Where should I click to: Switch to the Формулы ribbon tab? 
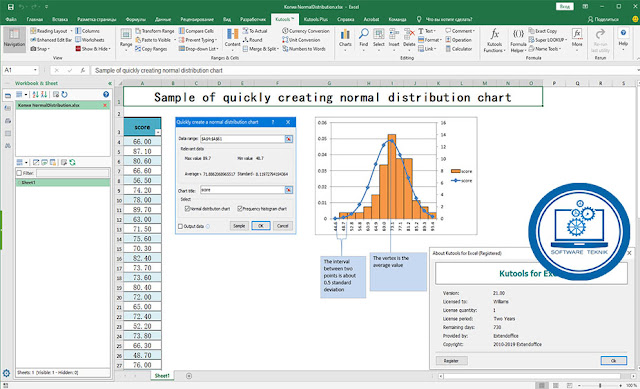136,19
